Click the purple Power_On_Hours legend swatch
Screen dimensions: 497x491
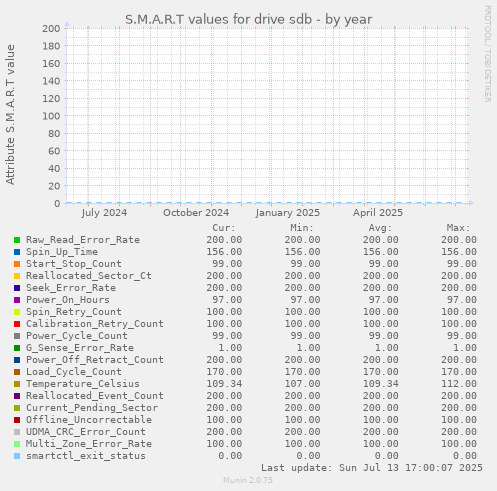(x=17, y=300)
